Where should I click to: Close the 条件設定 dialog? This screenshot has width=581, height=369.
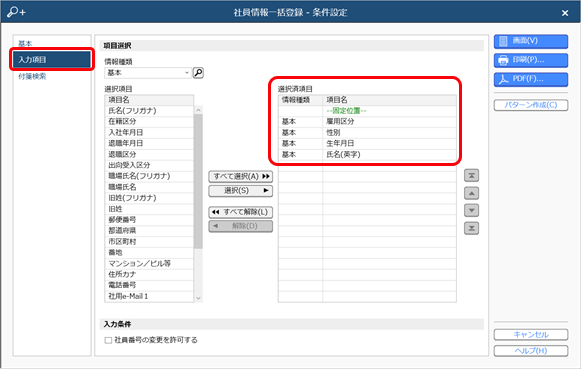(x=565, y=13)
